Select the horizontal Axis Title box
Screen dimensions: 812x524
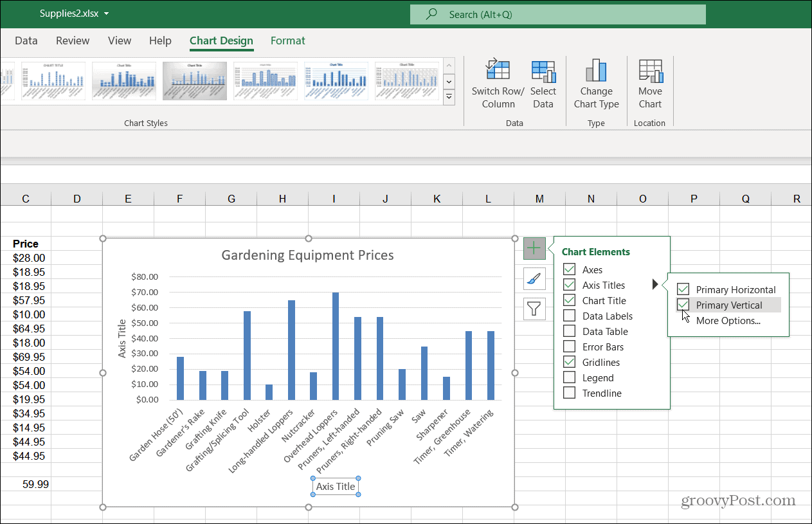click(335, 487)
